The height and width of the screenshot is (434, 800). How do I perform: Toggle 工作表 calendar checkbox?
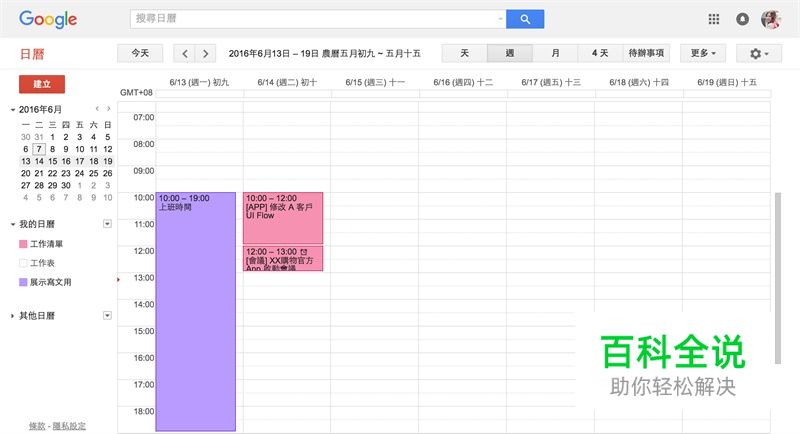click(23, 263)
